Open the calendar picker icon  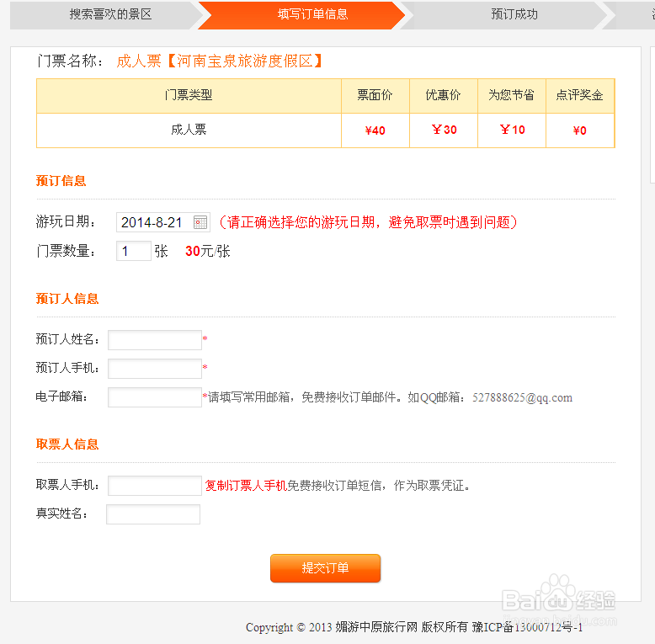(x=200, y=222)
